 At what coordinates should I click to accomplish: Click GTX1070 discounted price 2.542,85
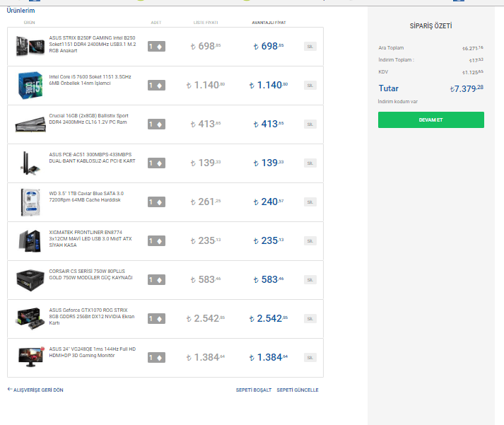coord(269,319)
